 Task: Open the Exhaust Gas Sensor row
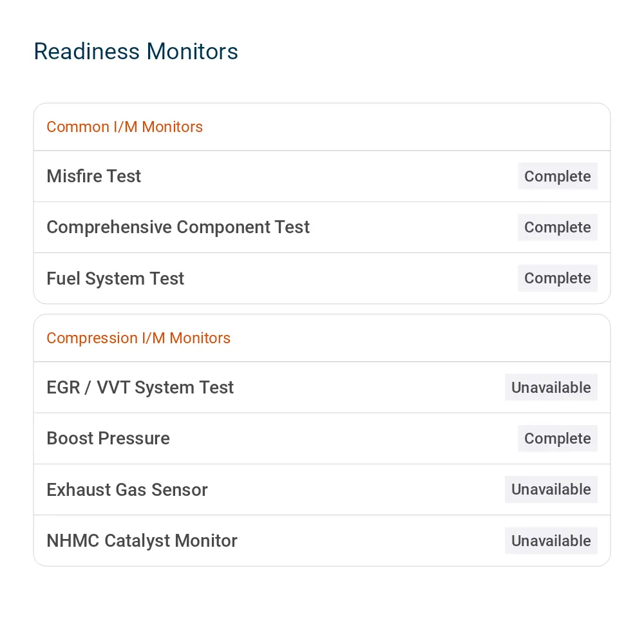click(322, 489)
